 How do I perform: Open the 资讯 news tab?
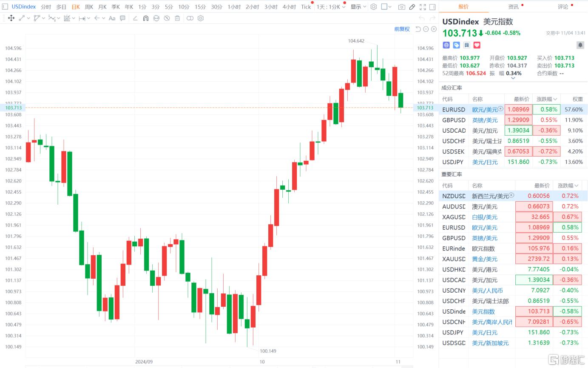pos(513,7)
